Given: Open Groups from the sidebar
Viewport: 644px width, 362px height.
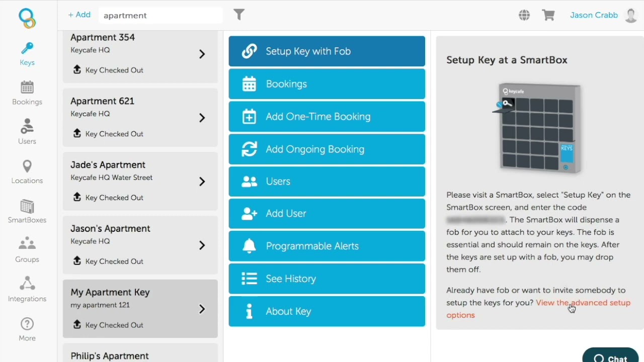Looking at the screenshot, I should [27, 251].
